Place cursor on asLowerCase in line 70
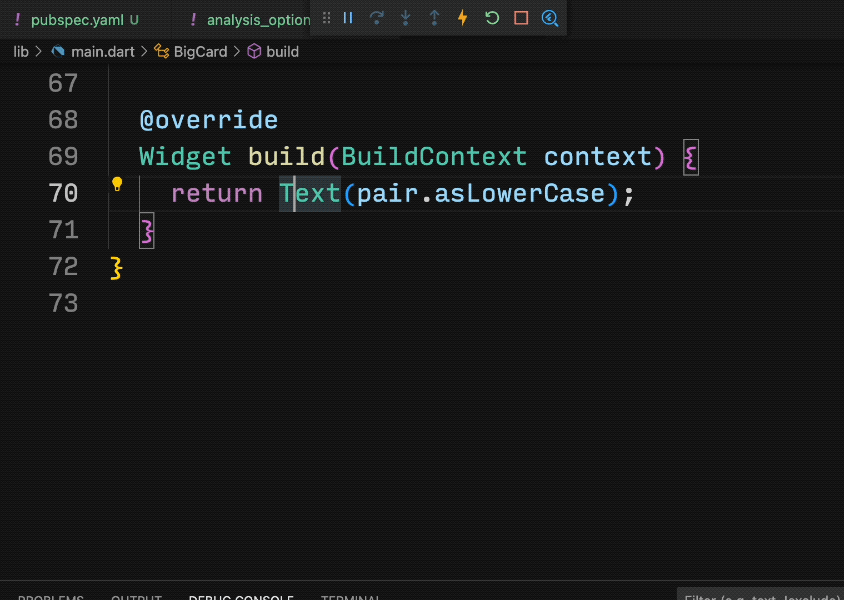844x600 pixels. (x=519, y=193)
